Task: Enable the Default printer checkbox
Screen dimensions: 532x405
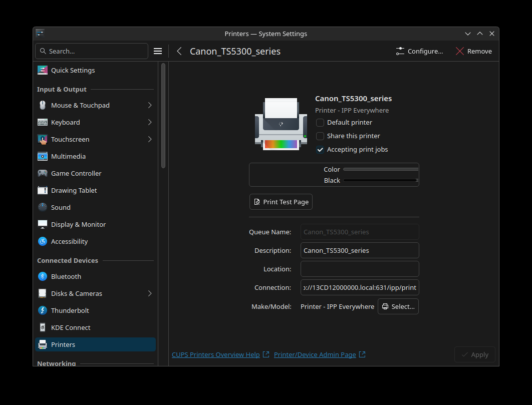Action: tap(320, 123)
